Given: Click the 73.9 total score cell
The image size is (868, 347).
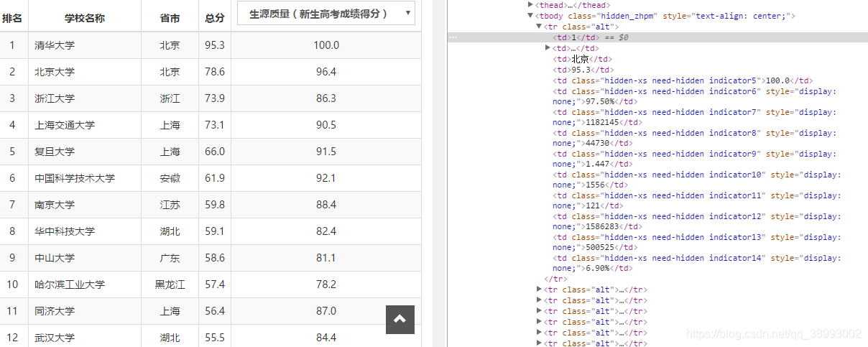Looking at the screenshot, I should (215, 98).
